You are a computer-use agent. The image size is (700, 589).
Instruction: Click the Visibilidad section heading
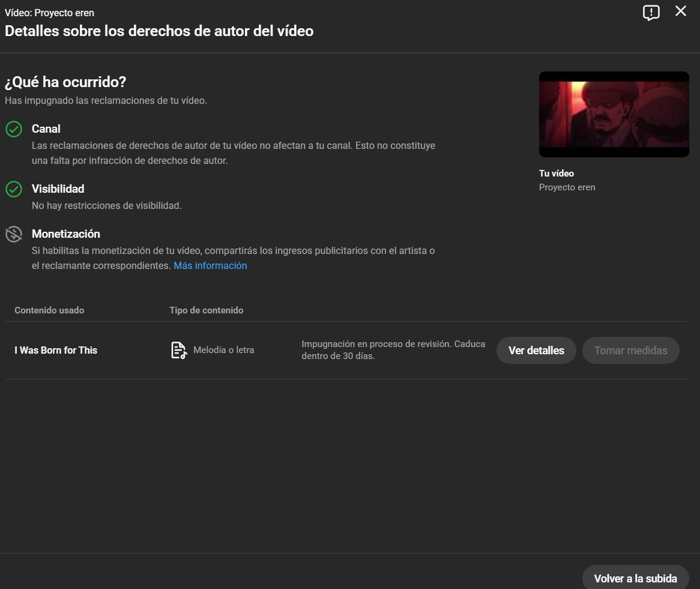click(x=58, y=189)
